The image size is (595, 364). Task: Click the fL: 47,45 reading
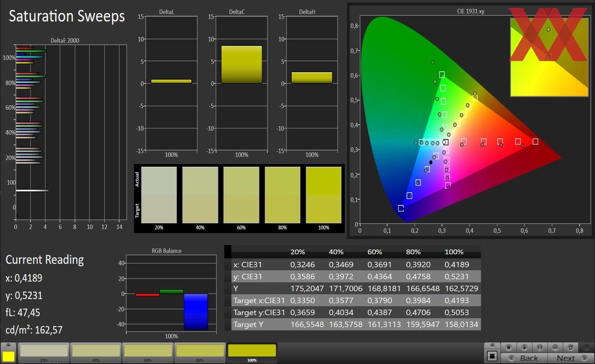click(23, 313)
